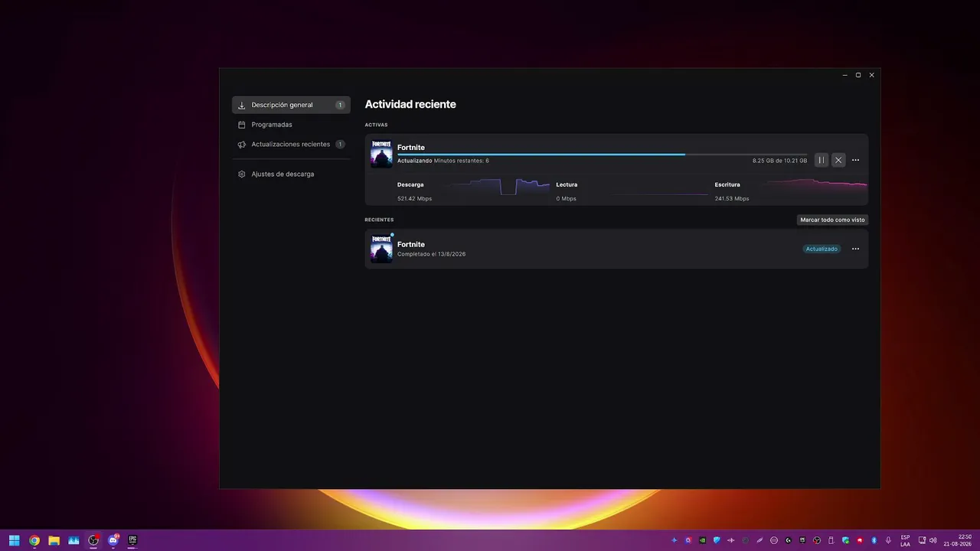Open Discord from the taskbar
The width and height of the screenshot is (980, 551).
(113, 540)
